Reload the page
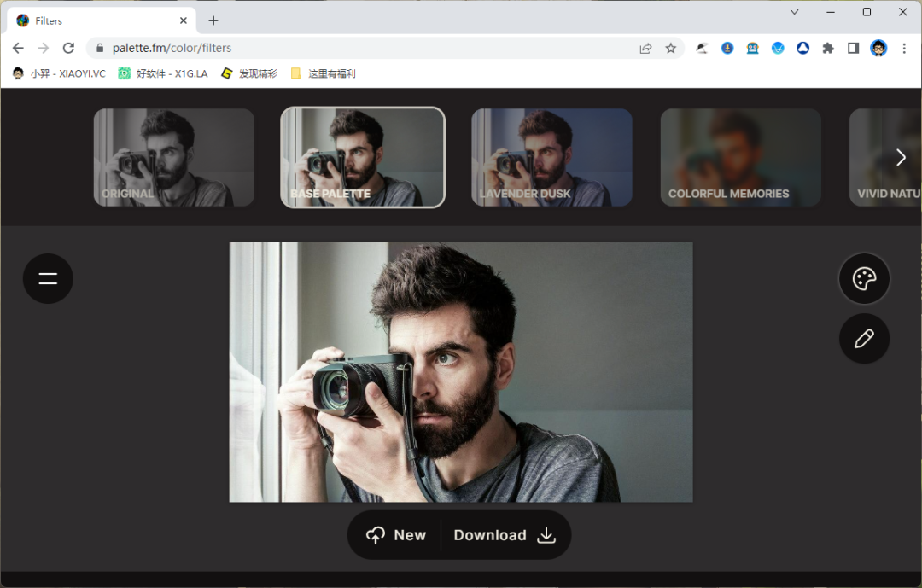Viewport: 922px width, 588px height. pyautogui.click(x=68, y=48)
